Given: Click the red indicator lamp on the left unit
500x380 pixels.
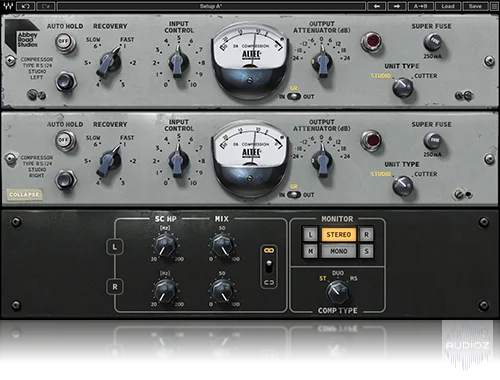Looking at the screenshot, I should coord(372,42).
